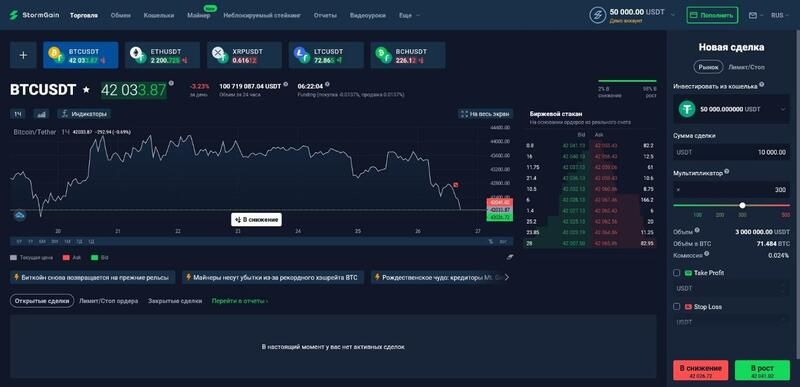The image size is (800, 387).
Task: Open the 1Ч timeframe selector
Action: tap(17, 114)
